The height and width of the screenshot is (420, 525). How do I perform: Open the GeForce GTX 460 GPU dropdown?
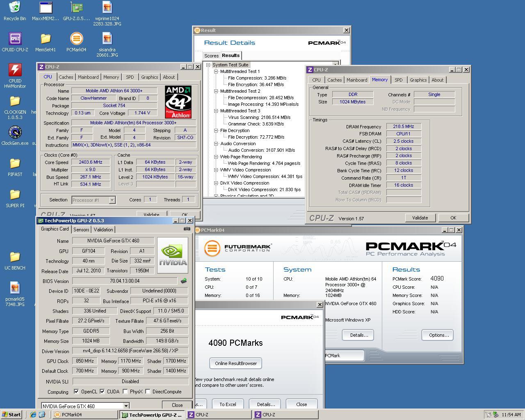pyautogui.click(x=85, y=406)
